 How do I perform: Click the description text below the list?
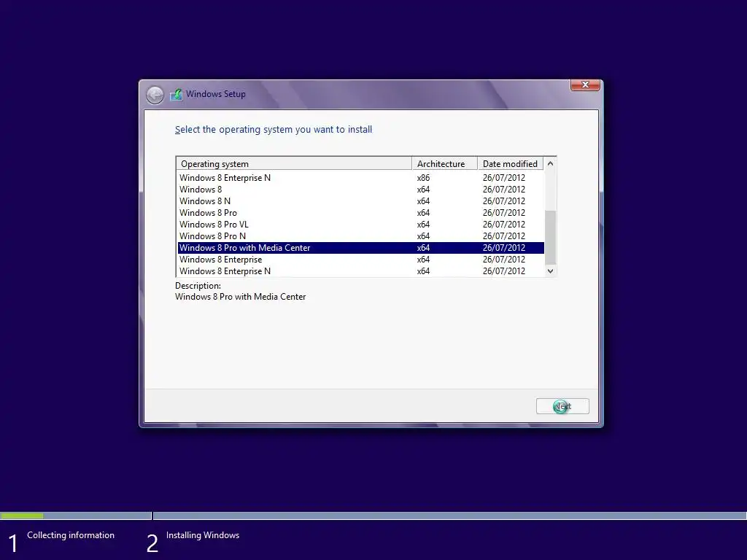pyautogui.click(x=240, y=297)
